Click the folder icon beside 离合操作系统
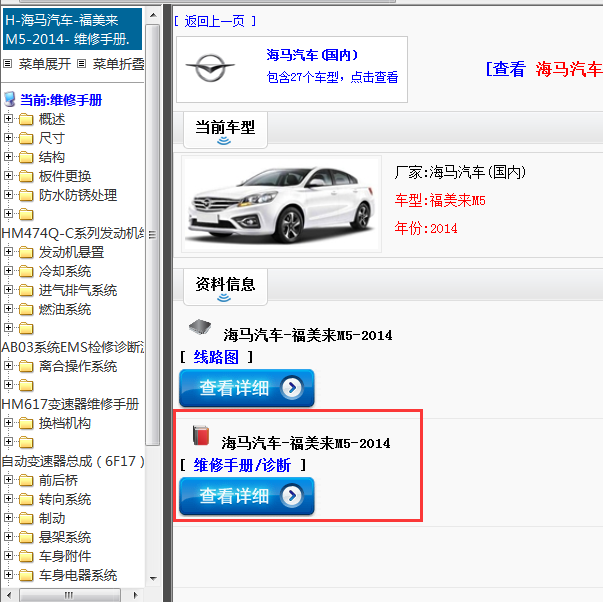The width and height of the screenshot is (603, 602). click(26, 366)
